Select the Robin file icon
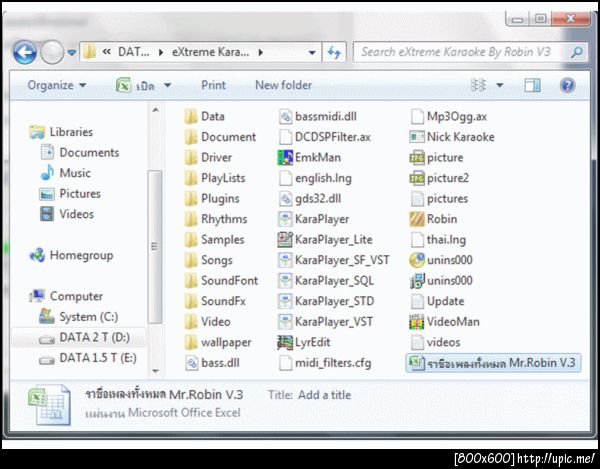This screenshot has height=469, width=600. pos(417,219)
